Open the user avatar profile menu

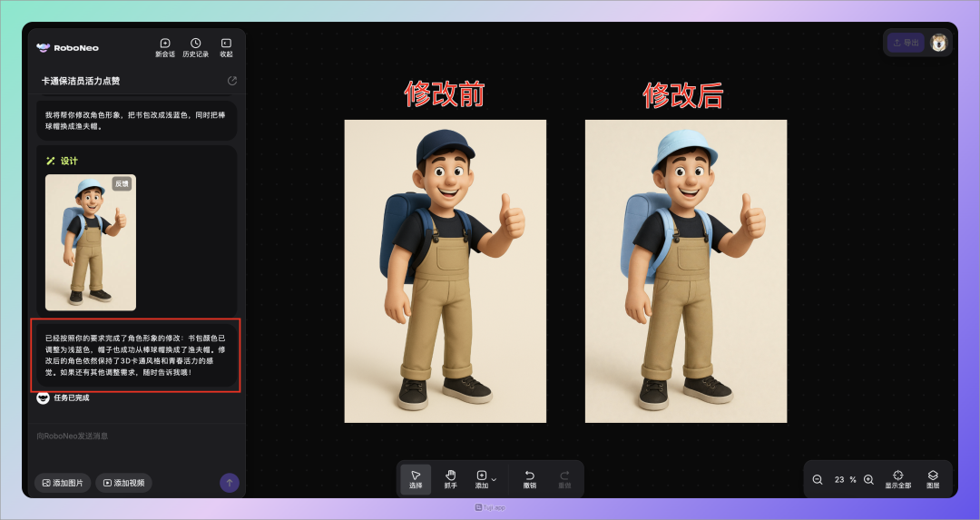(938, 43)
